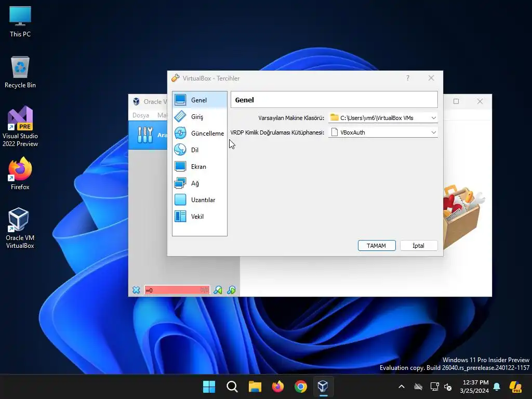Click the Firefox desktop shortcut
Viewport: 532px width, 399px height.
[x=20, y=174]
